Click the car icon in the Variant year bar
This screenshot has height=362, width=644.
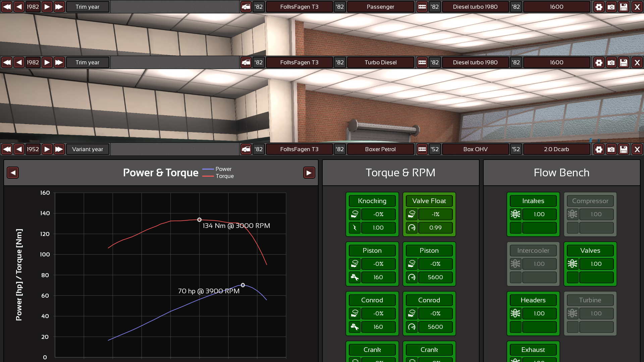tap(246, 149)
